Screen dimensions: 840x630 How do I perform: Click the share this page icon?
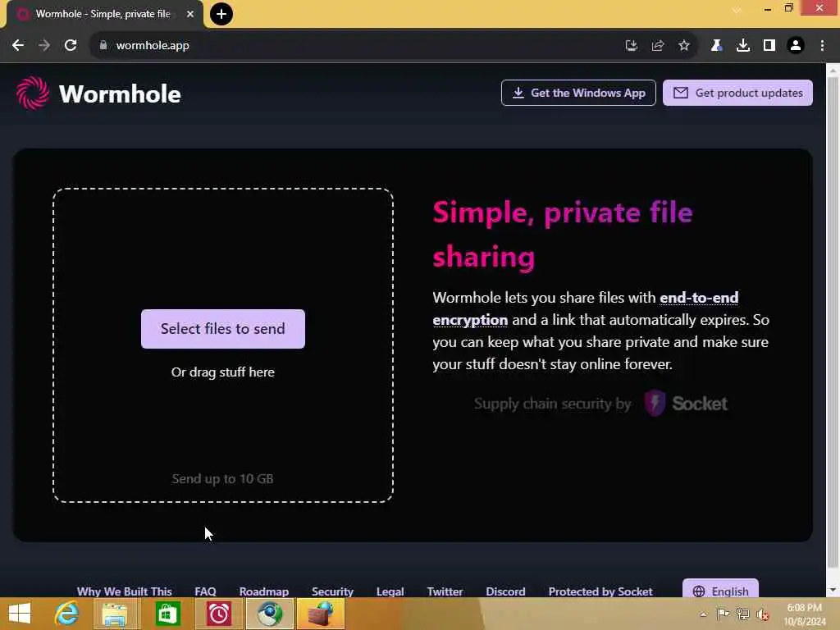658,46
